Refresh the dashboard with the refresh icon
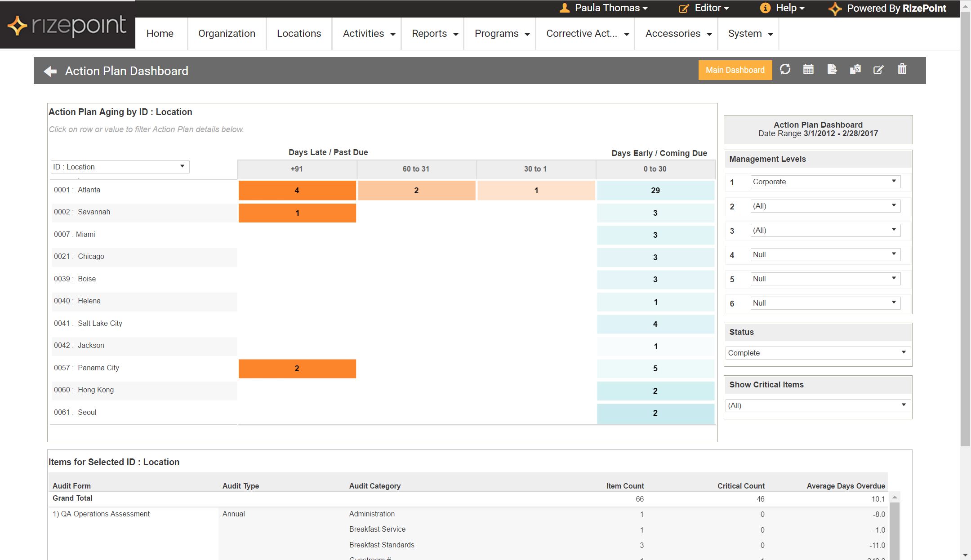The width and height of the screenshot is (971, 560). click(x=785, y=70)
